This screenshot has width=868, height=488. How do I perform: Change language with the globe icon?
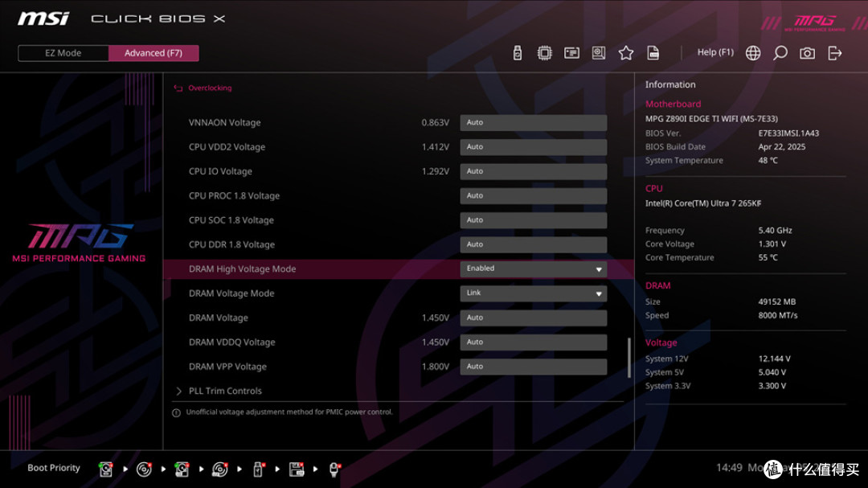point(753,52)
